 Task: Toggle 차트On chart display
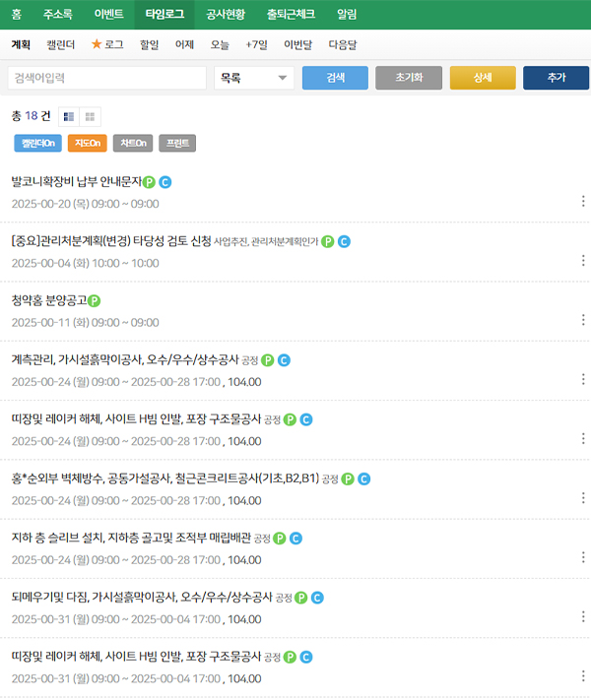133,144
